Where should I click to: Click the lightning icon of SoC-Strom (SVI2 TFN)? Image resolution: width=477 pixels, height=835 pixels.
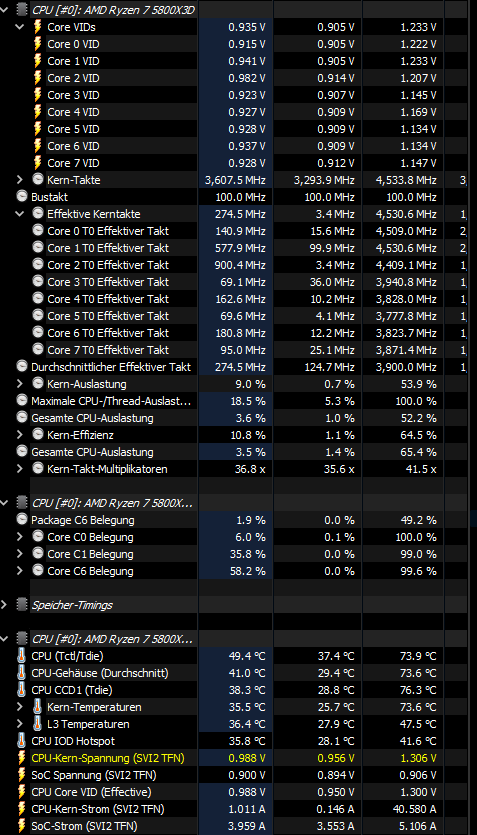click(x=22, y=826)
